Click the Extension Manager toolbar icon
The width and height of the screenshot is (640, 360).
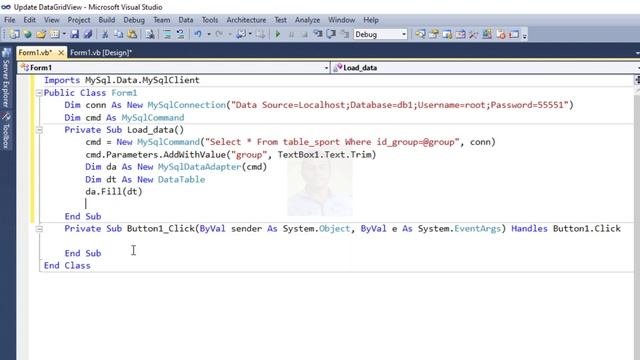[487, 34]
